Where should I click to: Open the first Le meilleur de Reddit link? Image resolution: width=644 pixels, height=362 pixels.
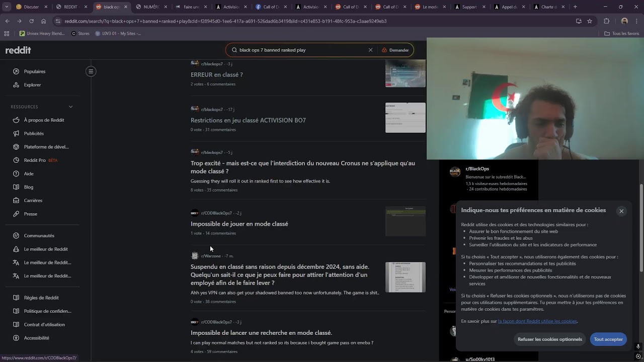tap(46, 249)
